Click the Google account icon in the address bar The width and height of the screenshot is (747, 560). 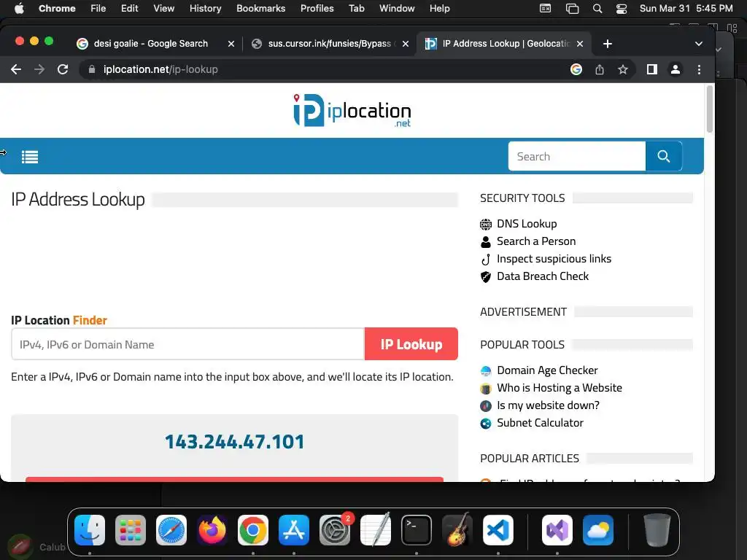point(576,69)
